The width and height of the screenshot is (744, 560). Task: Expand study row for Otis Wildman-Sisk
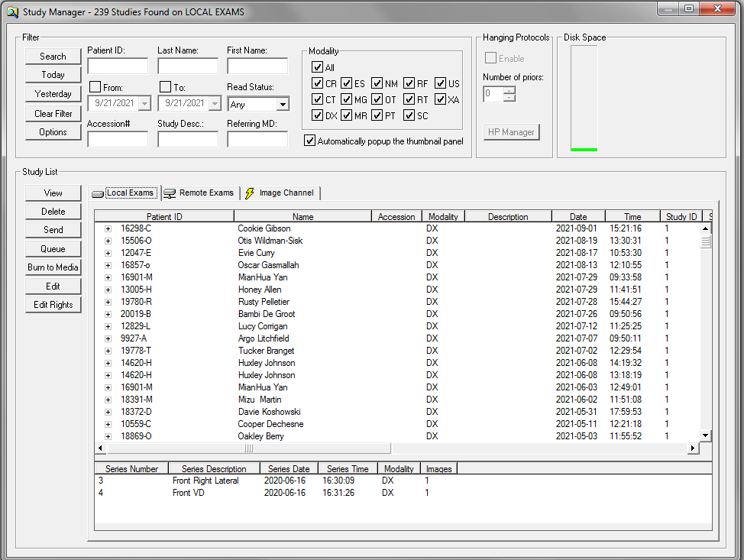[108, 241]
